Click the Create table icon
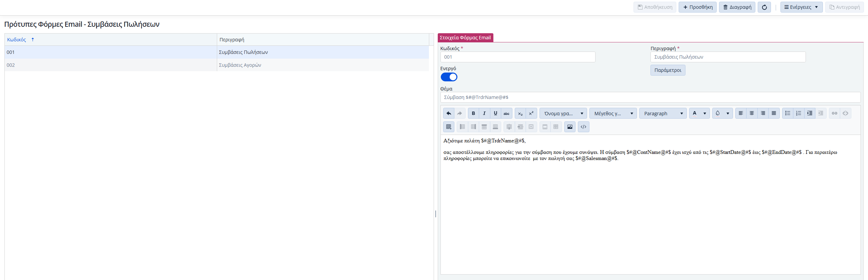This screenshot has height=280, width=868. (x=449, y=127)
